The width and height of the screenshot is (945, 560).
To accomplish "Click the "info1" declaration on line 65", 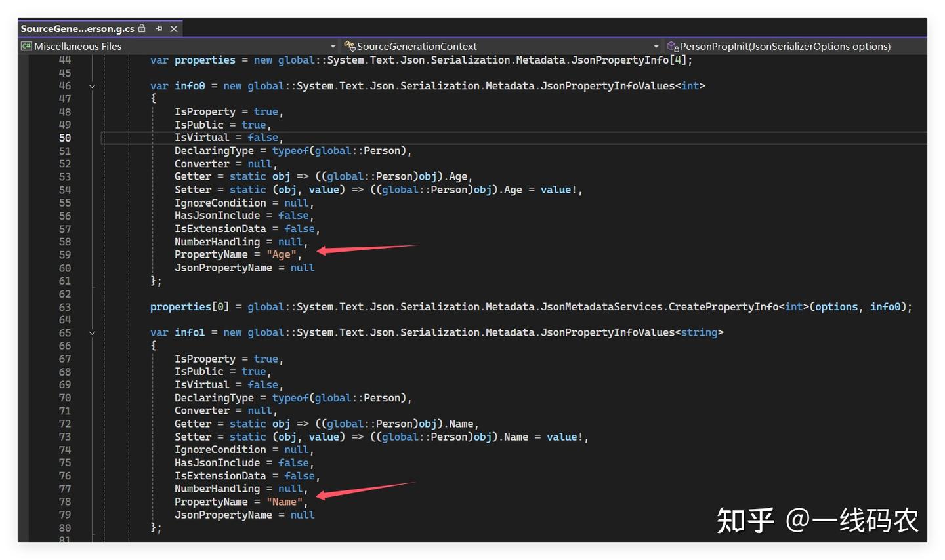I will click(190, 333).
